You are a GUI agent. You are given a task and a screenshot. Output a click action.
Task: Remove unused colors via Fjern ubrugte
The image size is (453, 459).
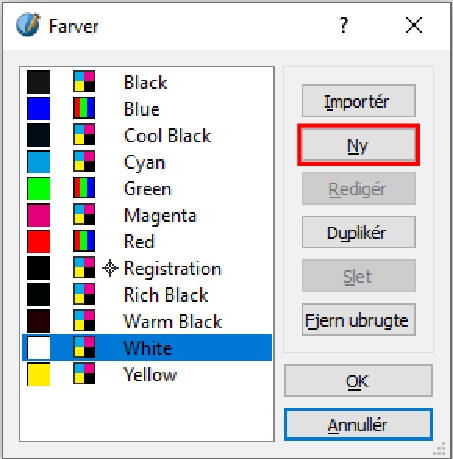coord(359,320)
